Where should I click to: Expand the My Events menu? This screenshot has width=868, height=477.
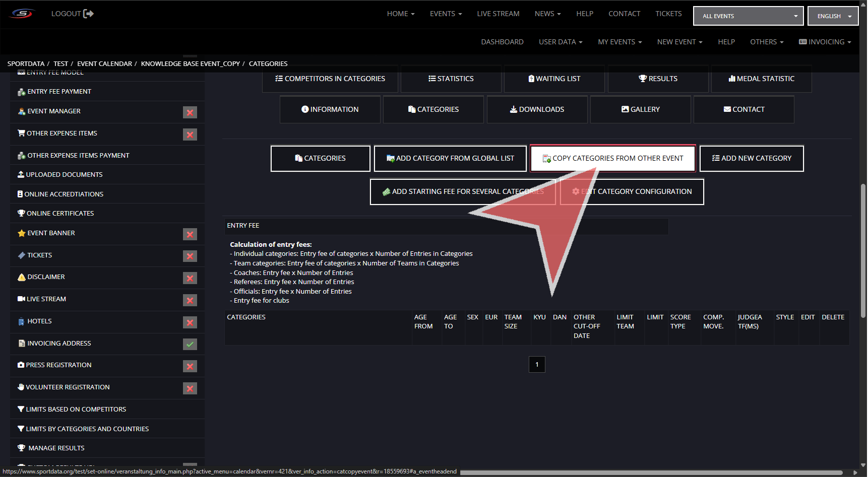[619, 42]
